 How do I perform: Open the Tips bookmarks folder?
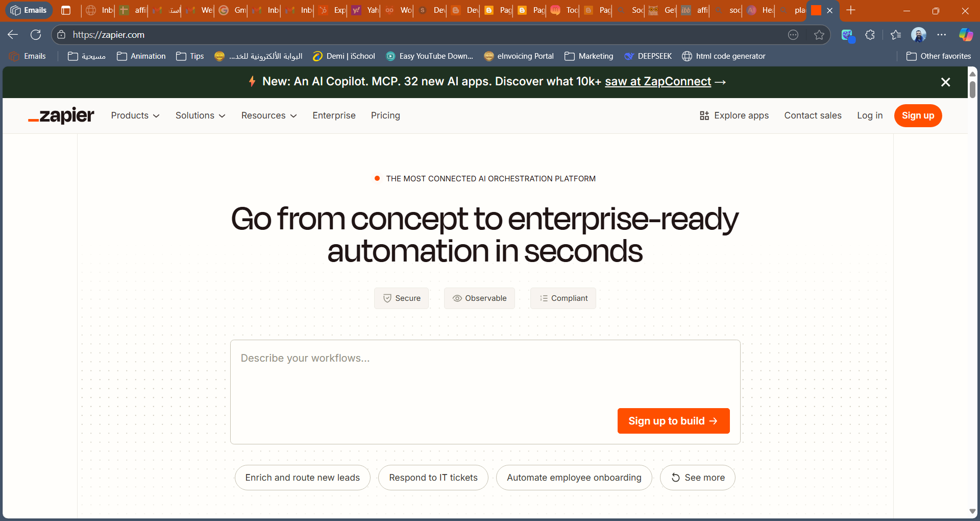[190, 56]
